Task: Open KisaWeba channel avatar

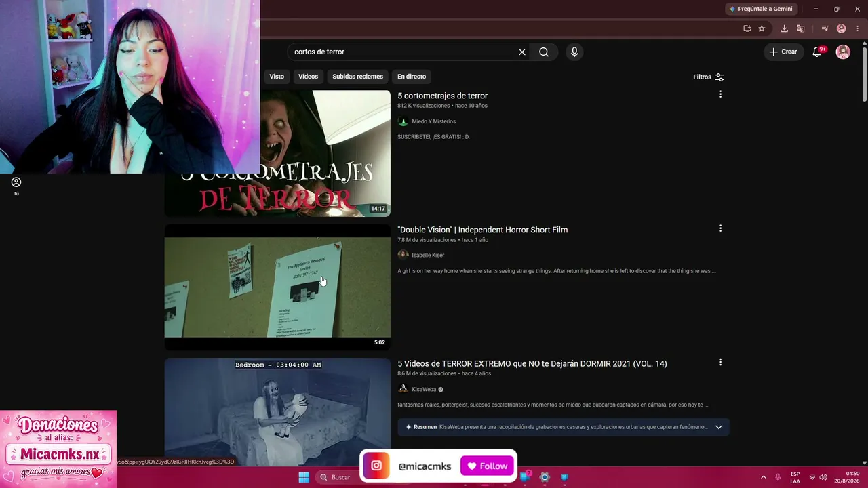Action: pyautogui.click(x=403, y=389)
